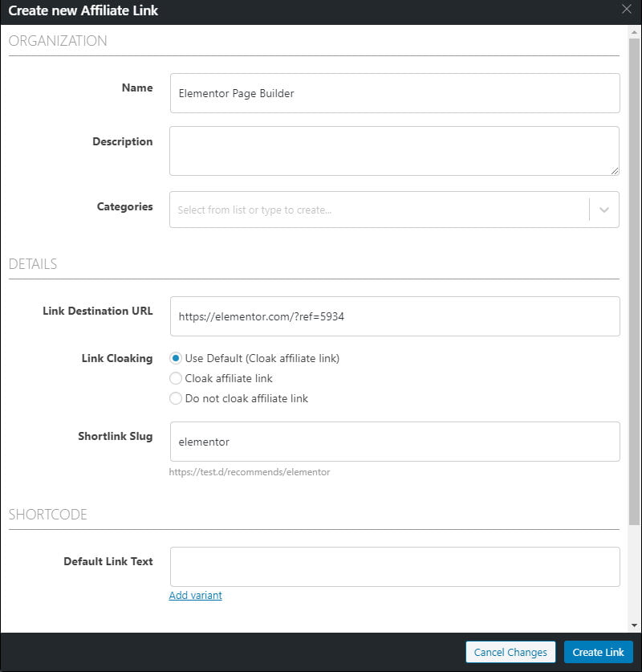The height and width of the screenshot is (672, 642).
Task: Grab the Description textarea resize handle
Action: point(614,170)
